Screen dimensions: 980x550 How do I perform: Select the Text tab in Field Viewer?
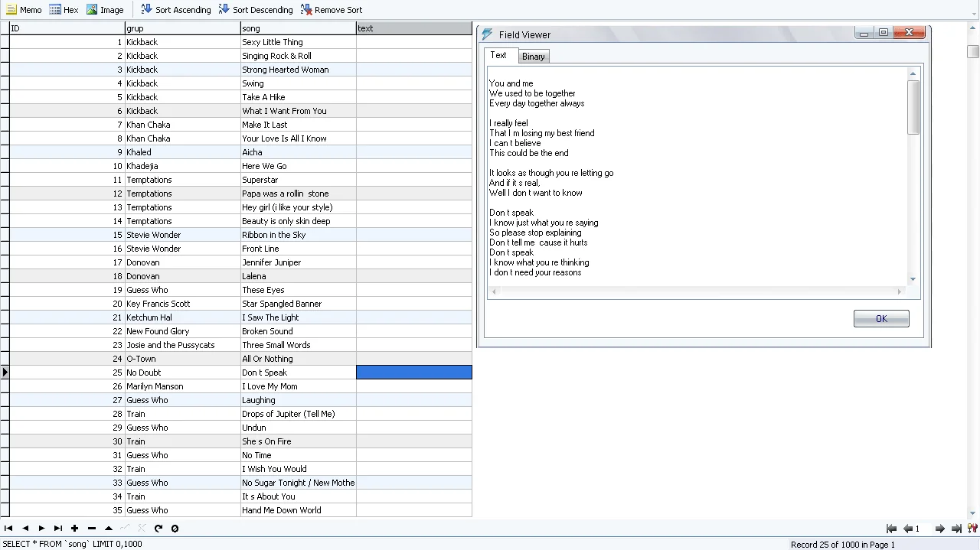[x=498, y=55]
